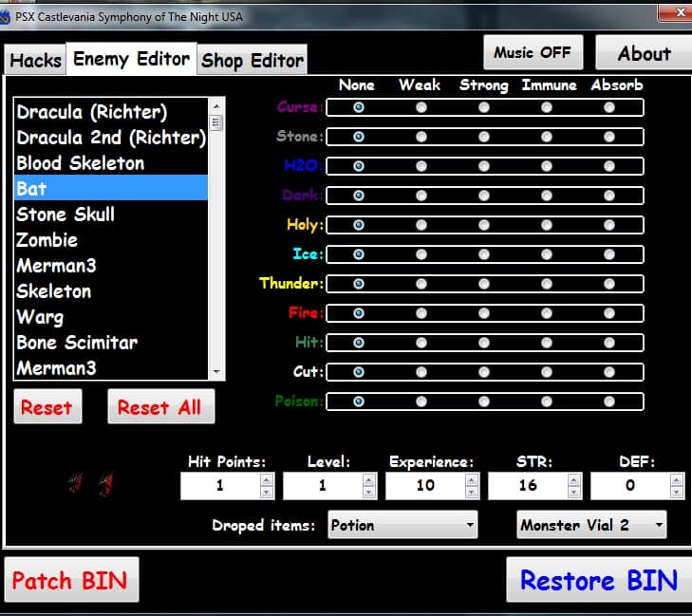Set Curse resistance to Weak
This screenshot has width=692, height=616.
(421, 107)
